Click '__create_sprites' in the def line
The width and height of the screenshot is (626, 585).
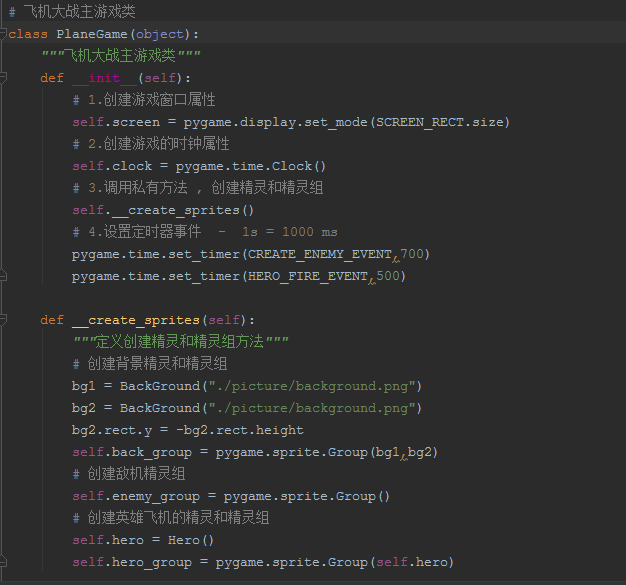(136, 320)
